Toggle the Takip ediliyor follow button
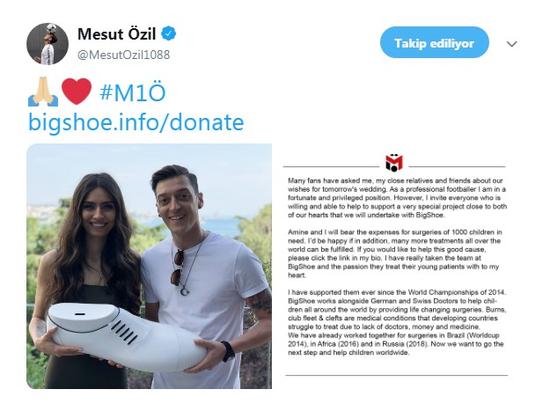The width and height of the screenshot is (550, 404). [434, 42]
